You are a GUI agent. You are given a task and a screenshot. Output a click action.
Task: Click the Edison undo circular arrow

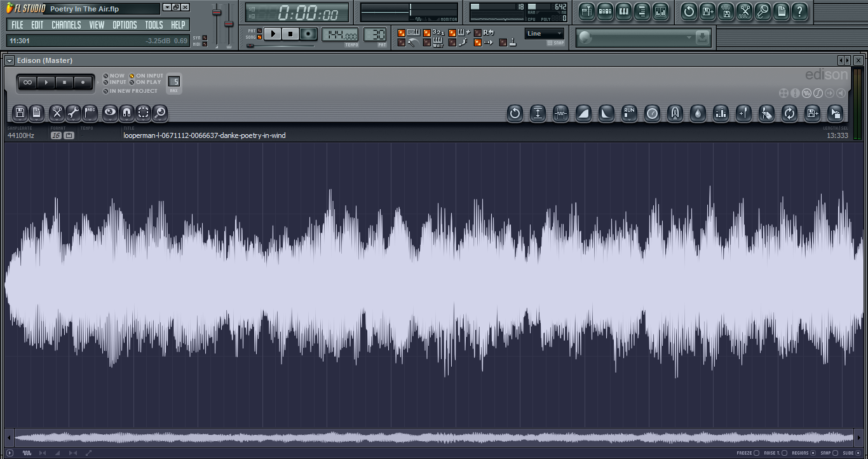tap(515, 114)
